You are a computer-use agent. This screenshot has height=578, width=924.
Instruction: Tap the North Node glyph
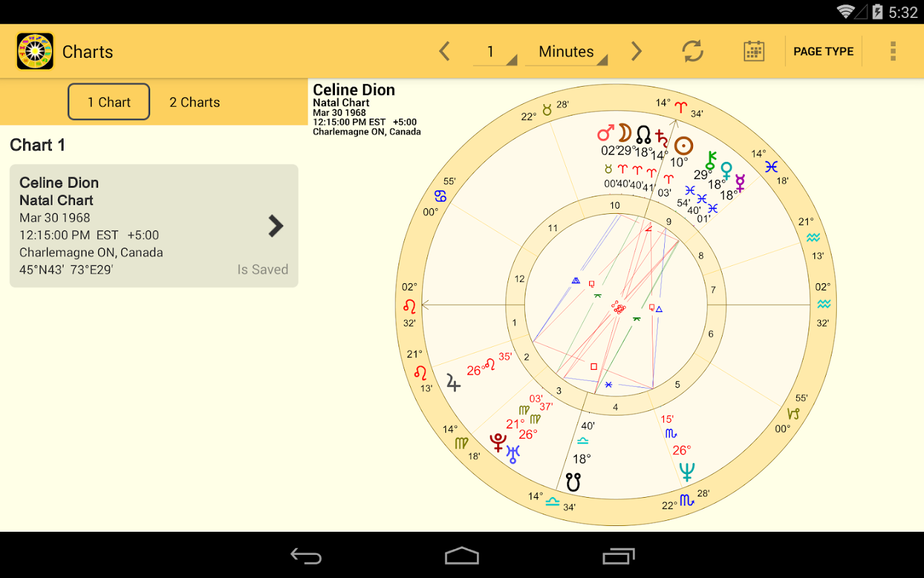pos(644,134)
